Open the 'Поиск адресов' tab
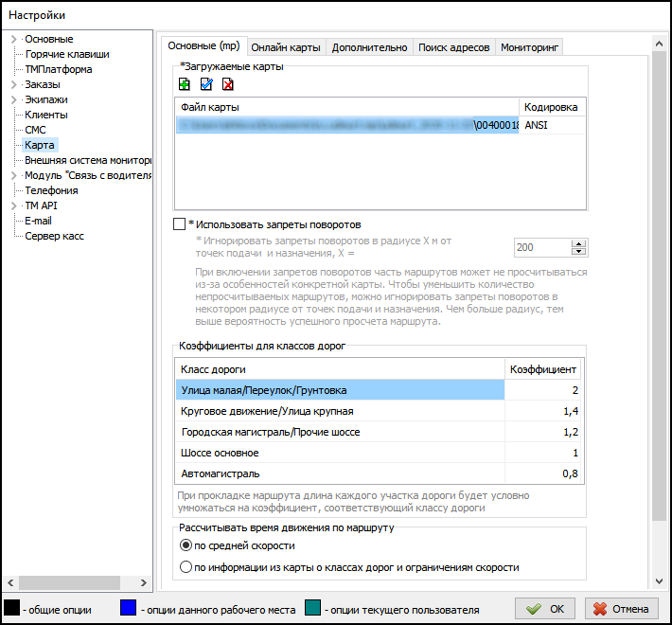Screen dimensions: 672x625 pyautogui.click(x=453, y=47)
